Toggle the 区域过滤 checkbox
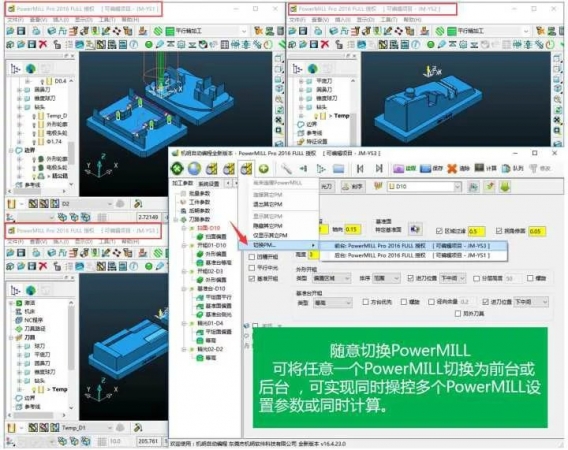The height and width of the screenshot is (450, 568). tap(439, 231)
